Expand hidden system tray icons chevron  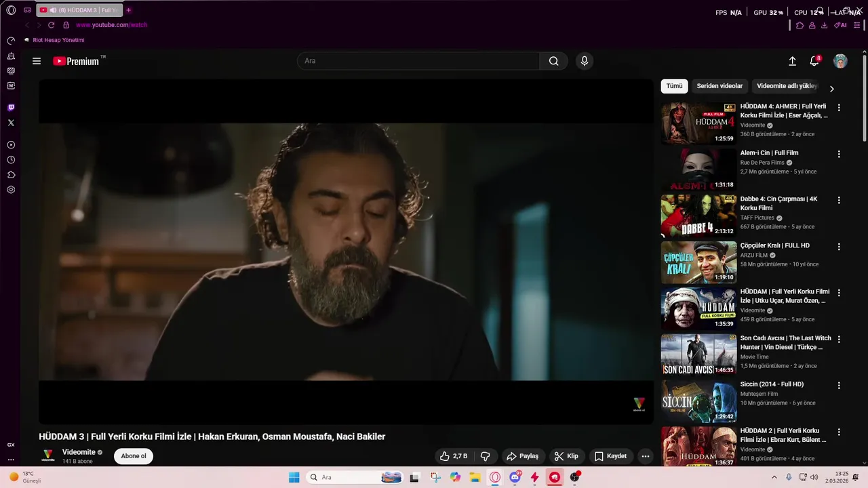pos(774,477)
